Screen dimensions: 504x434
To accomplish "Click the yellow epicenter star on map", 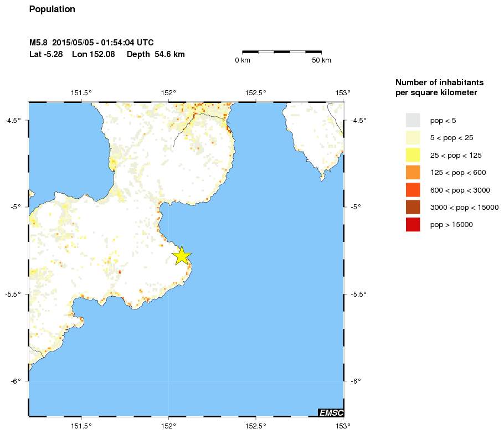I will click(182, 255).
